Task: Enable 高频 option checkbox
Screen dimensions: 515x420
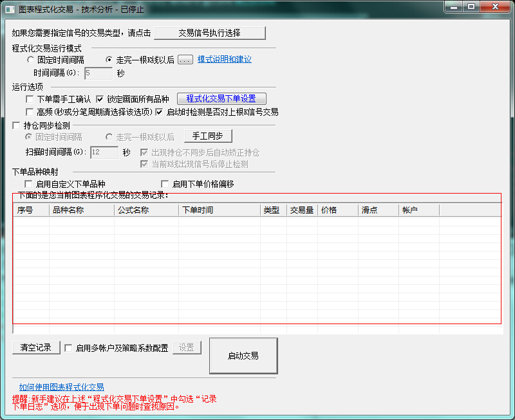Action: click(30, 112)
